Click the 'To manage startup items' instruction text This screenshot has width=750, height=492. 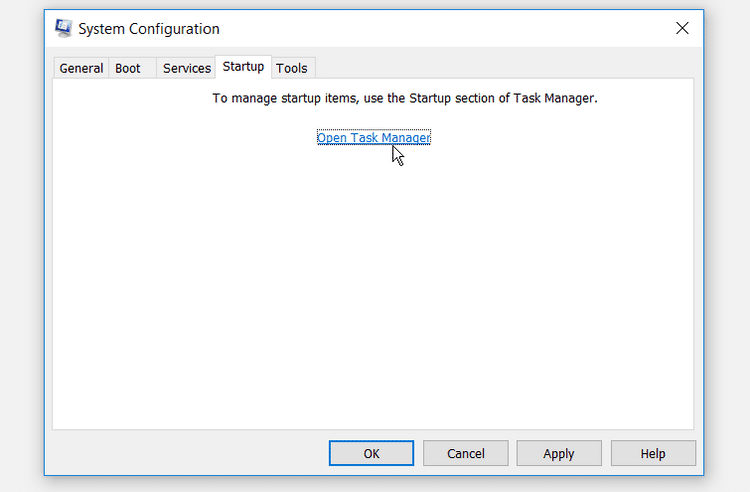click(300, 99)
